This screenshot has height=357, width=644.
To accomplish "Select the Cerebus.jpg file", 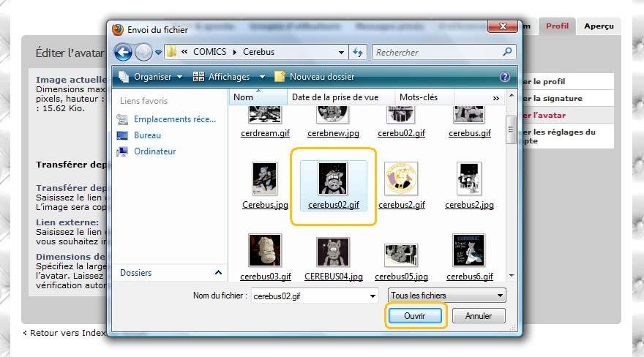I will (265, 179).
